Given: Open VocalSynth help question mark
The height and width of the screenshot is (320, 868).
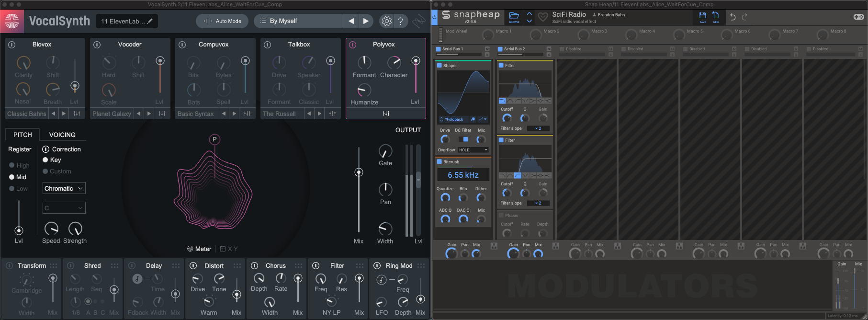Looking at the screenshot, I should [401, 21].
